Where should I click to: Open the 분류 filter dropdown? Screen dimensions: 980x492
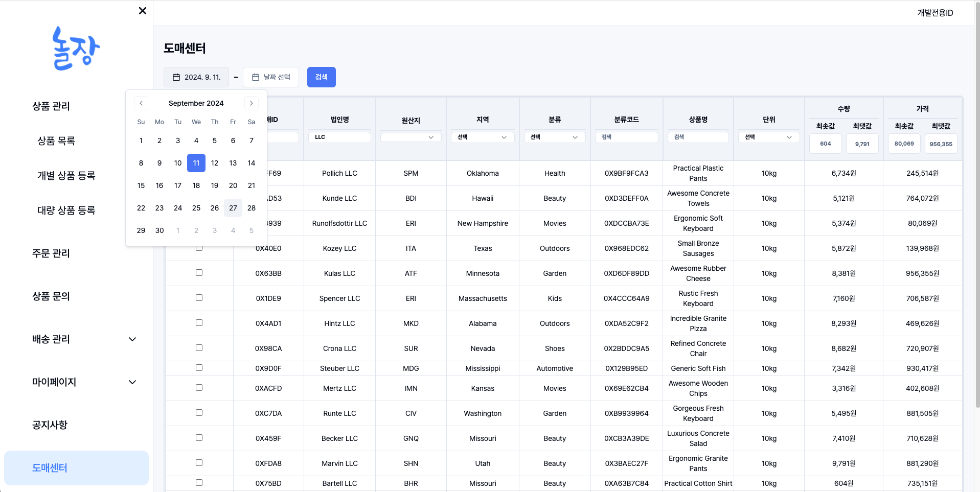(x=554, y=137)
